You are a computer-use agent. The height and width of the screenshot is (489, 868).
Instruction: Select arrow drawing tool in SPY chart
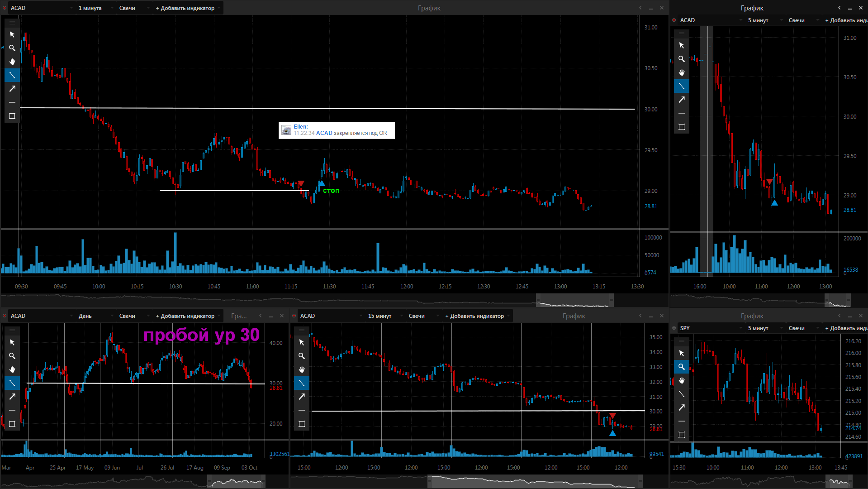point(682,407)
